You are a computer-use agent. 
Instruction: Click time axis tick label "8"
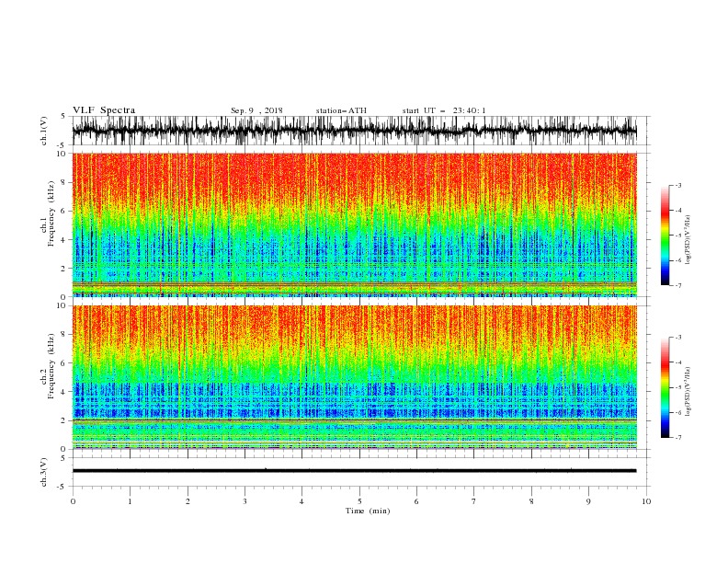click(x=531, y=501)
